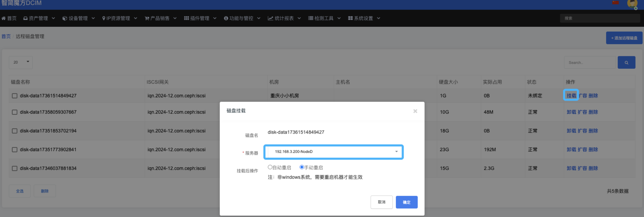Open the user avatar menu

(632, 4)
